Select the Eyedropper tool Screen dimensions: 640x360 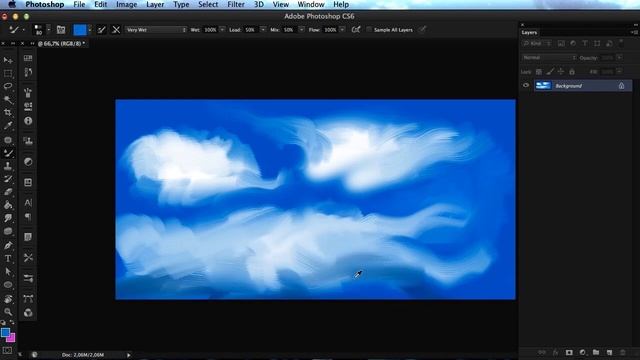8,126
